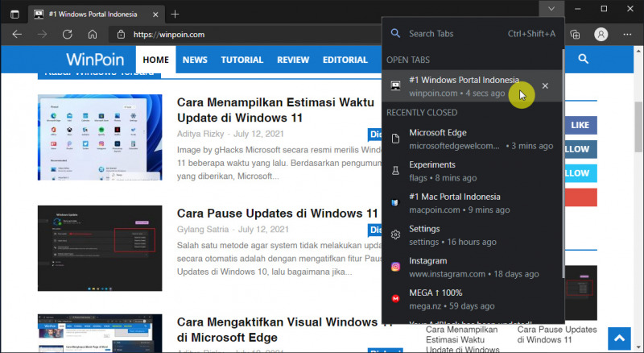Screen dimensions: 644x353
Task: Click the address bar URL winpoin.com
Action: 169,35
